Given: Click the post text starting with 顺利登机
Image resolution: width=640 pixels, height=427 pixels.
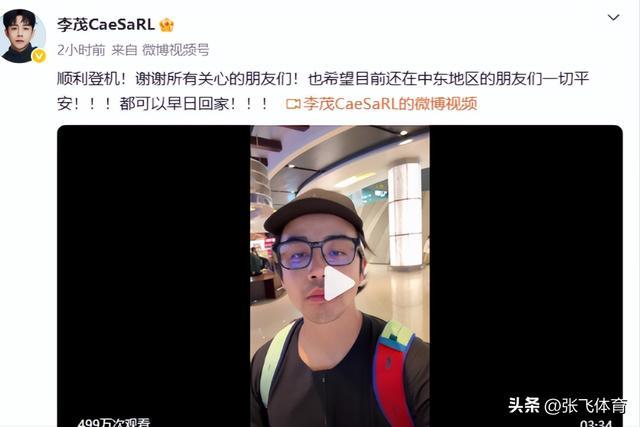Looking at the screenshot, I should coord(322,91).
